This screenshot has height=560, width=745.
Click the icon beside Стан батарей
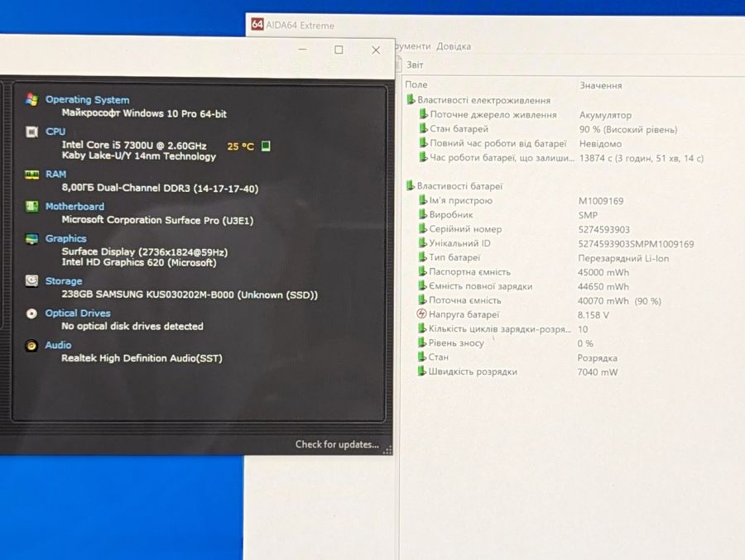423,128
